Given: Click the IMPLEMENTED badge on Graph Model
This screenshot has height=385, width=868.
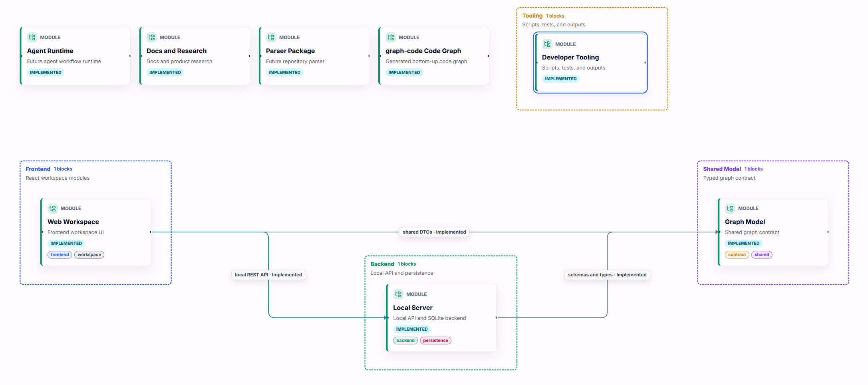Looking at the screenshot, I should 743,243.
